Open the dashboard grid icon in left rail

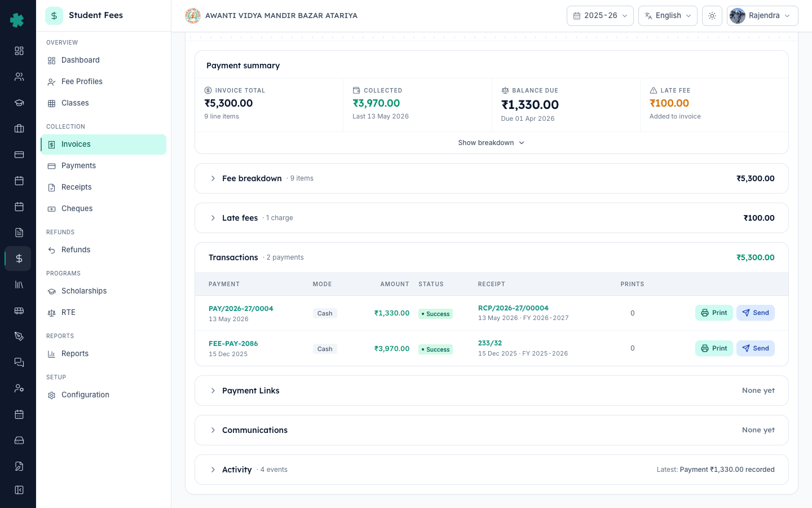[x=19, y=51]
